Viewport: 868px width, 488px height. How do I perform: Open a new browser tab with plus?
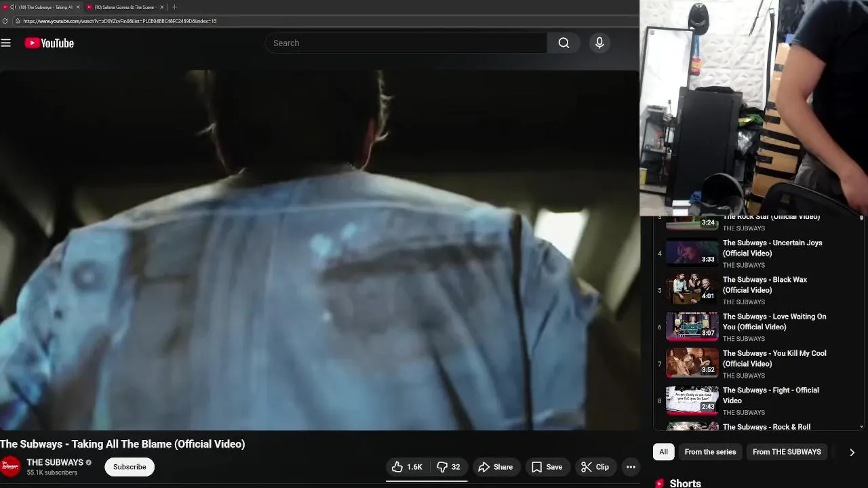point(174,7)
